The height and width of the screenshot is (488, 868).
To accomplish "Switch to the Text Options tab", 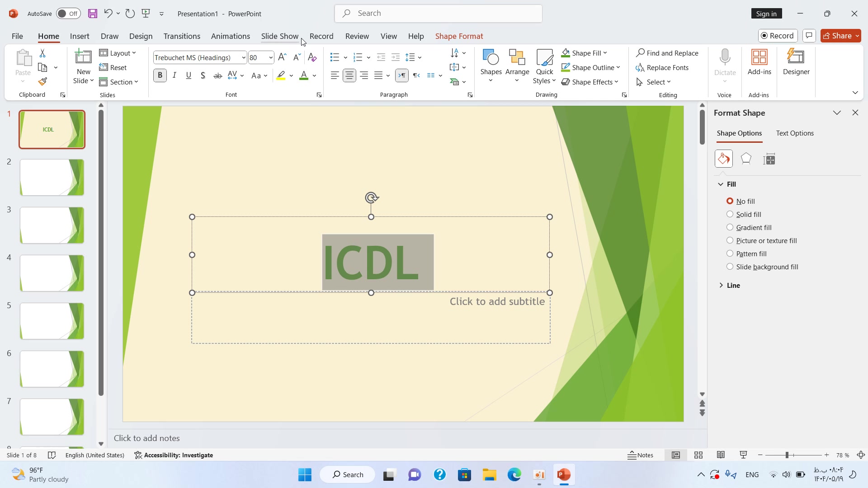I will 794,133.
